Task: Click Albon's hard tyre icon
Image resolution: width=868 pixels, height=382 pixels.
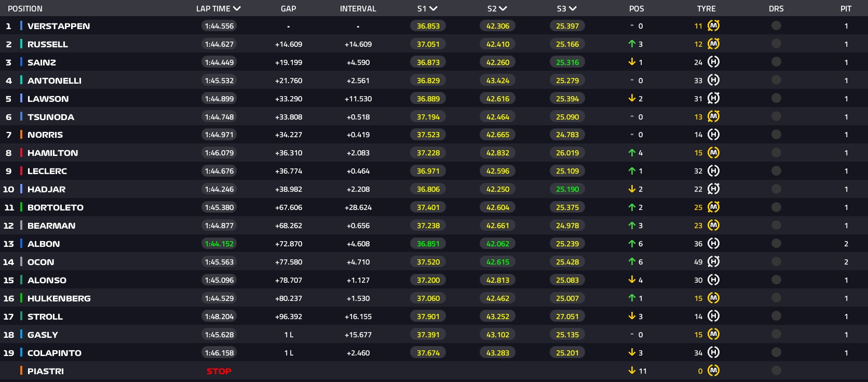Action: [x=713, y=244]
